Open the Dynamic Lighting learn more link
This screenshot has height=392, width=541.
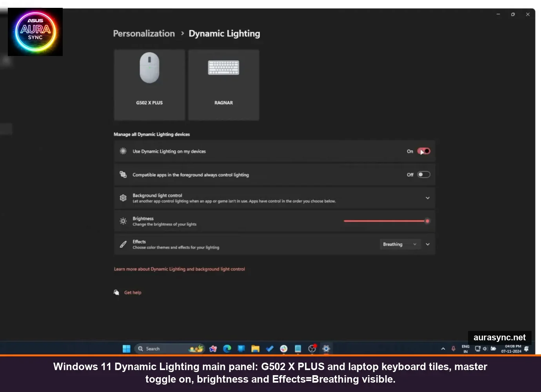point(180,269)
